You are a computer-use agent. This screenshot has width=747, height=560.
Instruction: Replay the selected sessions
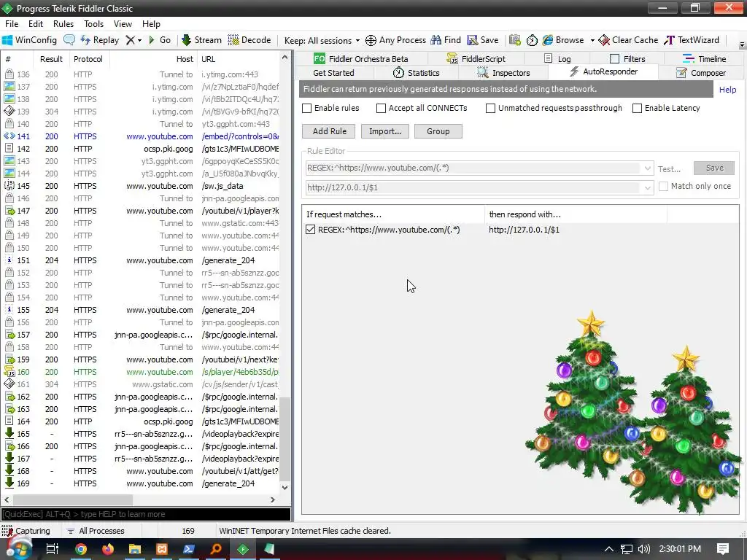pyautogui.click(x=99, y=40)
